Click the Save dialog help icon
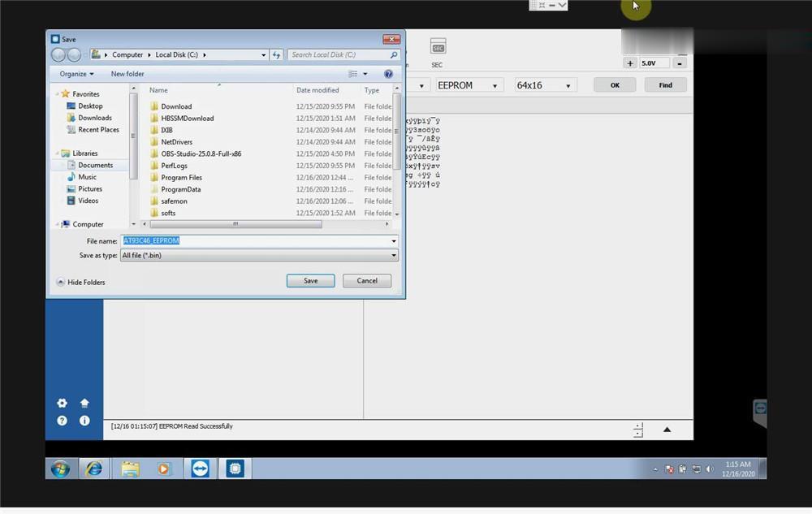Image resolution: width=812 pixels, height=514 pixels. tap(388, 74)
